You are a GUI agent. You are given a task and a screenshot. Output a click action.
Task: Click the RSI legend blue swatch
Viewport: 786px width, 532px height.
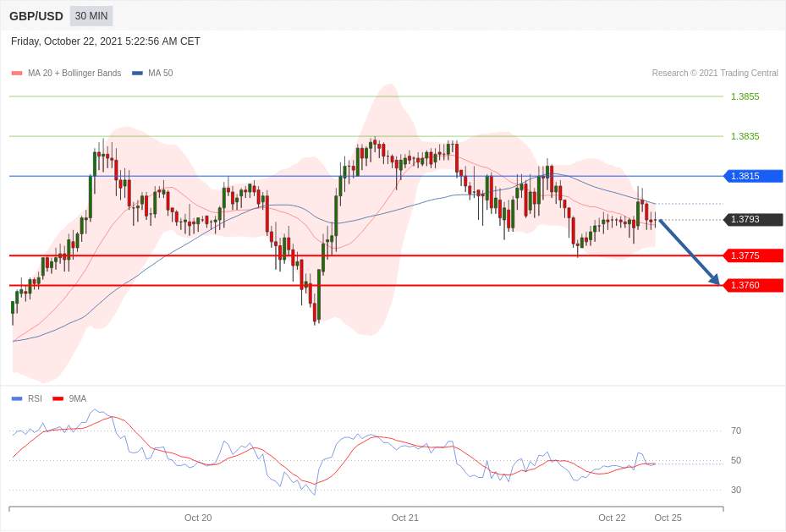point(17,398)
